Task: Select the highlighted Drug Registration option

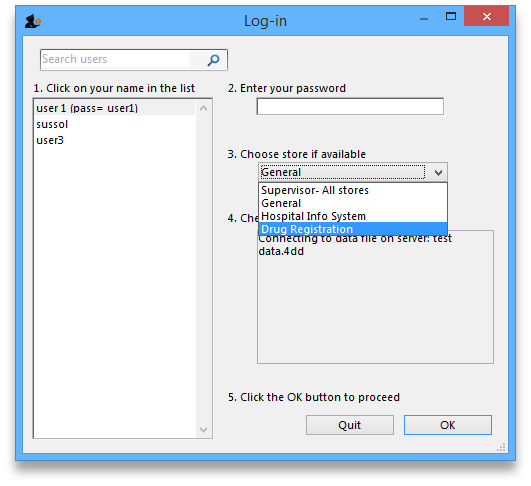Action: tap(353, 229)
